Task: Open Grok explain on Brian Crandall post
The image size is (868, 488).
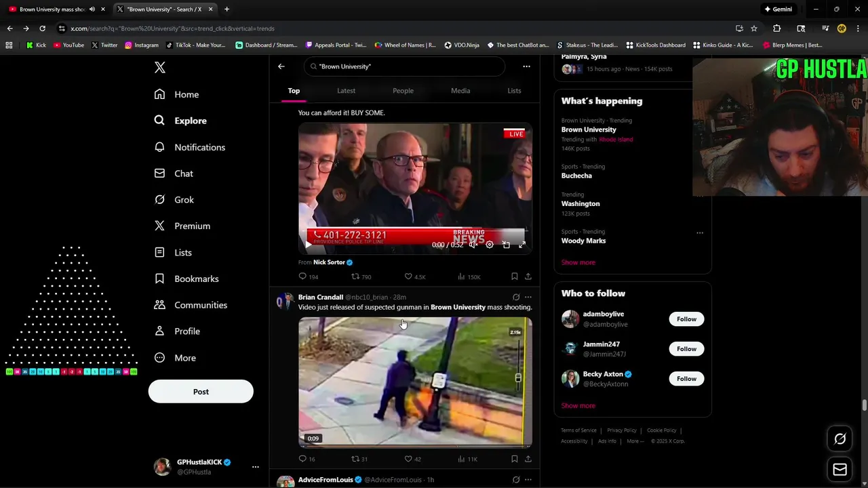Action: click(516, 298)
